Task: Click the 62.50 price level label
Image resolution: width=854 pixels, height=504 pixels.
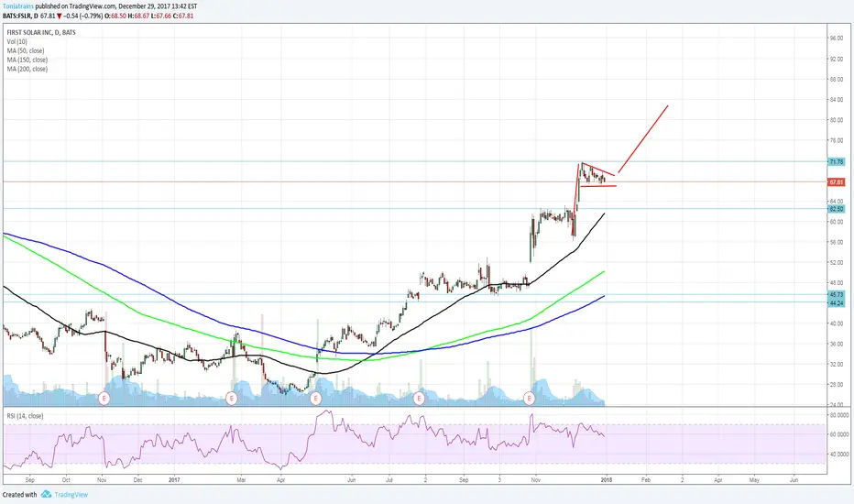Action: click(836, 209)
